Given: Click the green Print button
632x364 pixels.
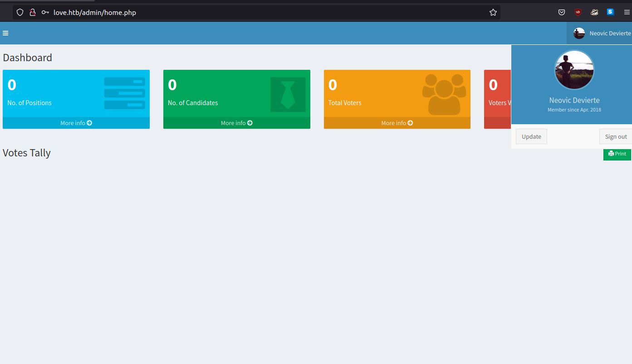Looking at the screenshot, I should tap(617, 154).
